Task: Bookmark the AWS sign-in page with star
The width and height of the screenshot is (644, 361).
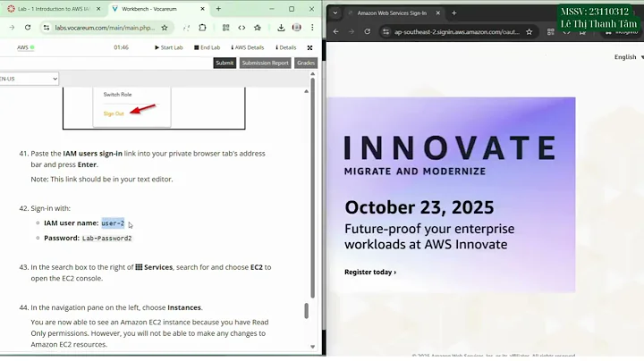Action: click(x=529, y=31)
